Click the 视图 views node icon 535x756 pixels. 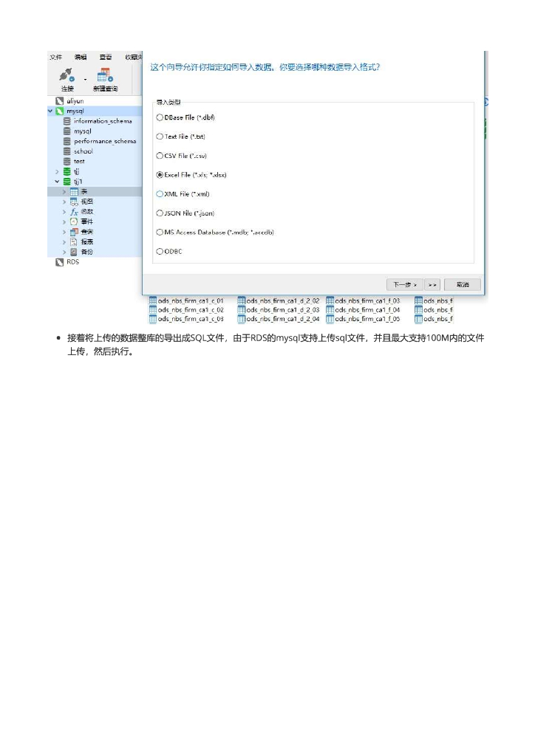click(74, 202)
